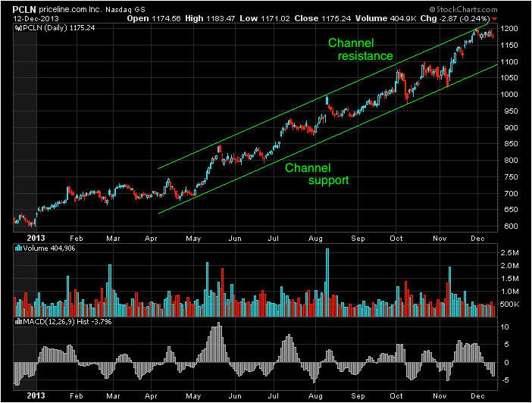
Task: Click the 'Open 1174.56' value
Action: pos(154,18)
